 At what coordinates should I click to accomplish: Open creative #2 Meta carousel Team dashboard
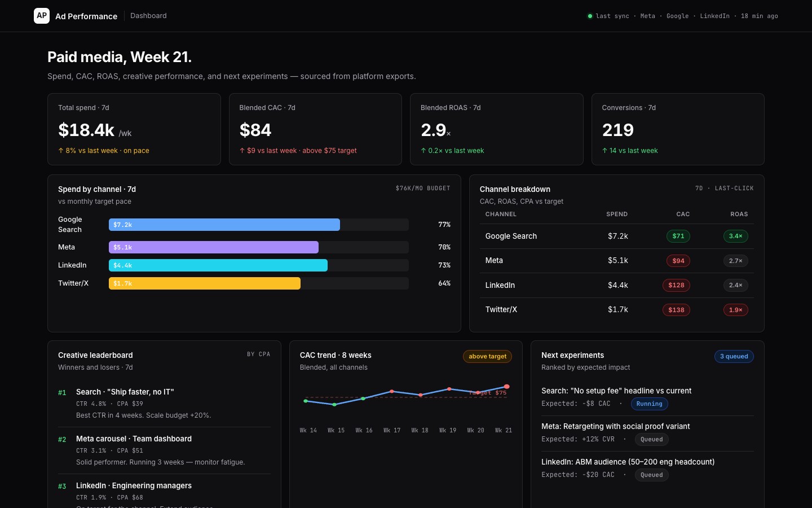coord(164,450)
